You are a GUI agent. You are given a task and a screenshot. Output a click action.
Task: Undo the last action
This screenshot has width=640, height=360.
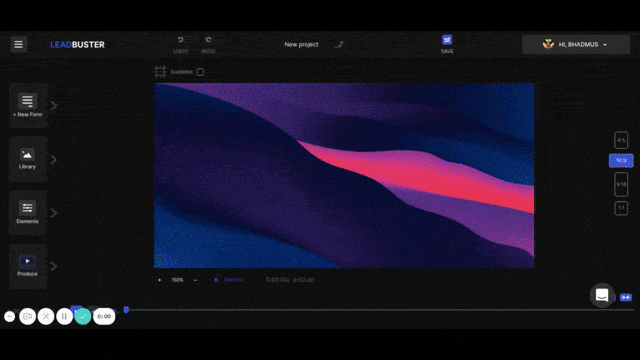(180, 44)
